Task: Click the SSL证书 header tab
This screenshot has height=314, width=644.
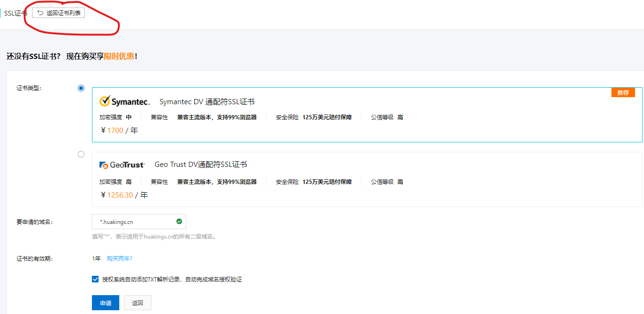Action: (x=15, y=13)
